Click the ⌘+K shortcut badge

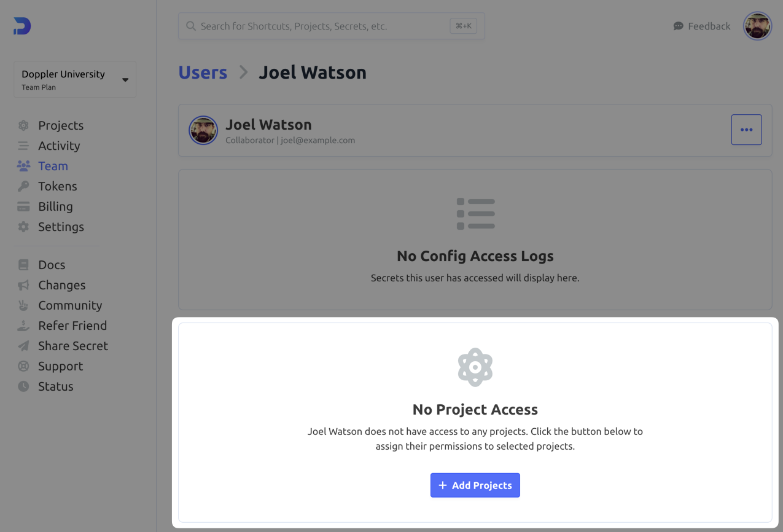click(x=463, y=26)
